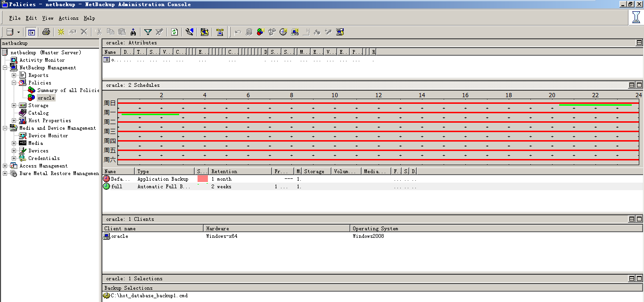Select the Default Application Backup schedule icon
Image resolution: width=644 pixels, height=302 pixels.
pyautogui.click(x=107, y=179)
